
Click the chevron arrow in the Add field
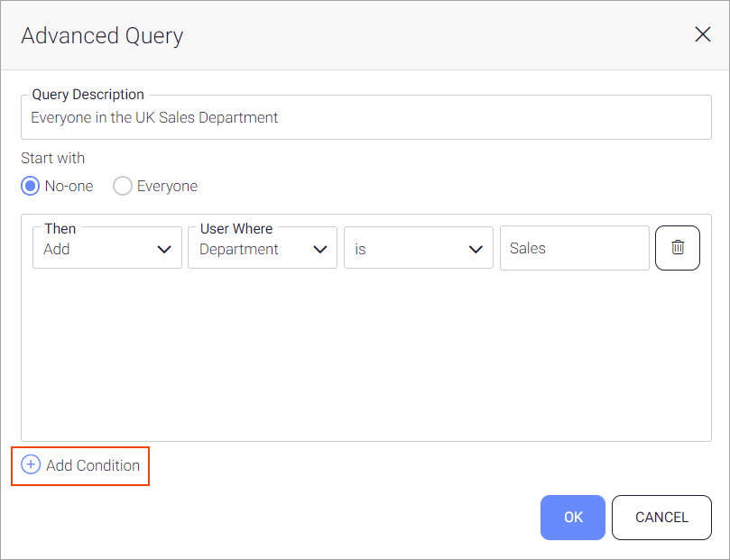[164, 250]
